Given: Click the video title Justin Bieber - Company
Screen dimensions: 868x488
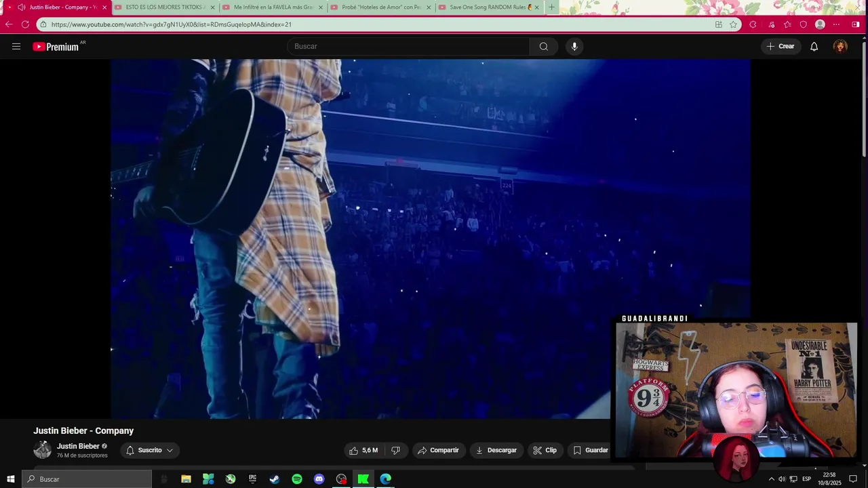Looking at the screenshot, I should pos(83,430).
